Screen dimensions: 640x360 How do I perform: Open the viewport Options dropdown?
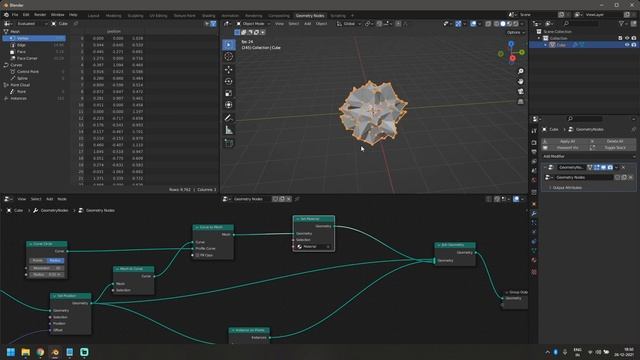[x=516, y=32]
